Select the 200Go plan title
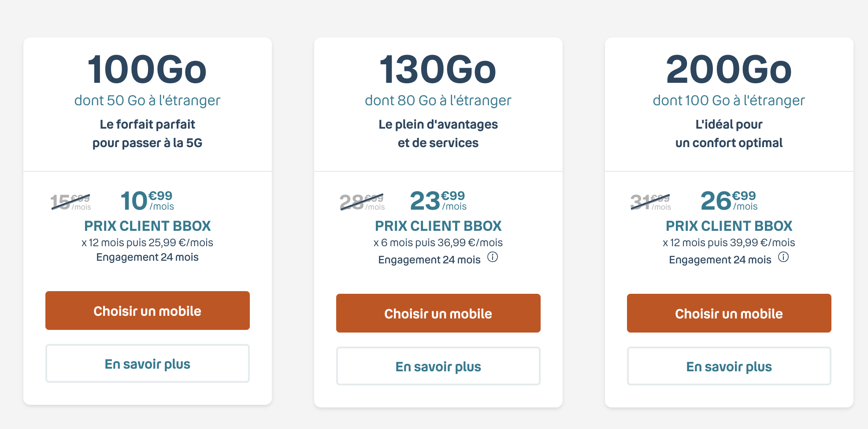Screen dimensions: 868x429 pos(729,69)
